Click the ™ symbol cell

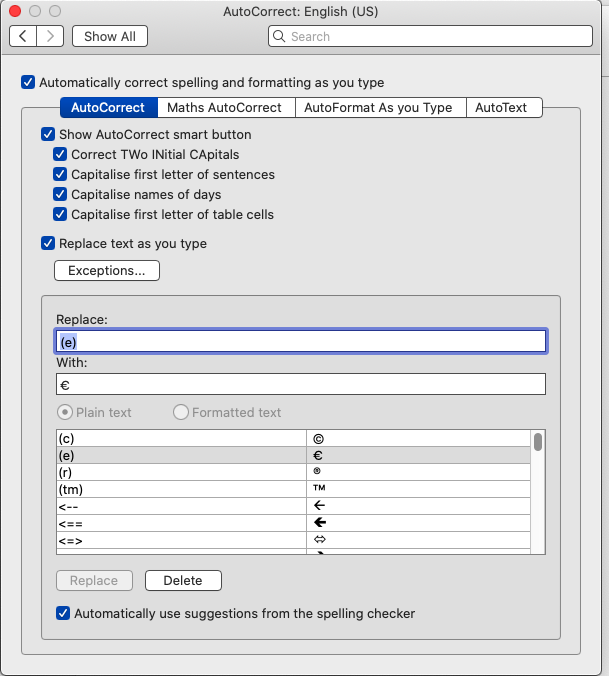point(418,489)
